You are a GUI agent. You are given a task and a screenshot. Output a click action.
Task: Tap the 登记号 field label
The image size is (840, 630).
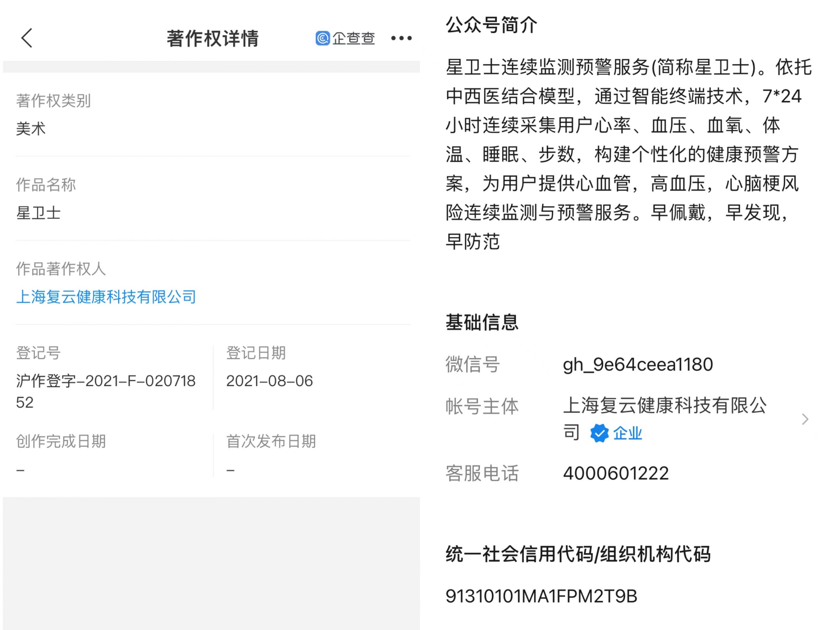38,353
